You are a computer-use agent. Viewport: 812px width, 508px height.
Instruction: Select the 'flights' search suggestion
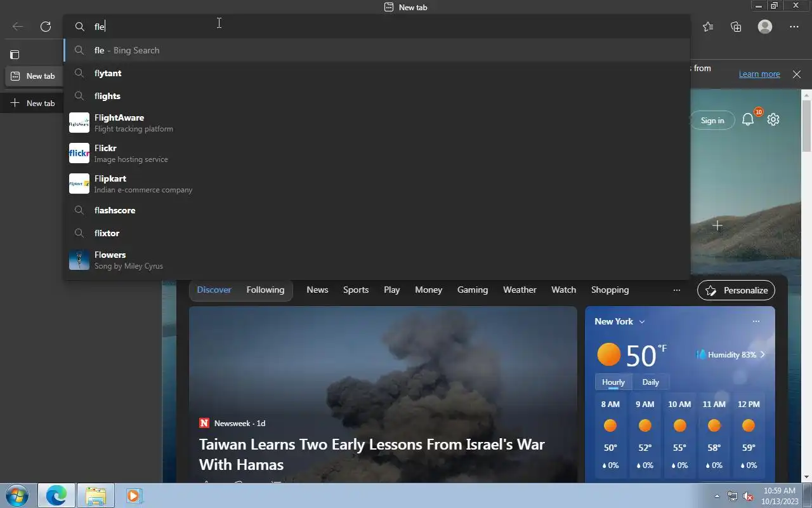377,96
